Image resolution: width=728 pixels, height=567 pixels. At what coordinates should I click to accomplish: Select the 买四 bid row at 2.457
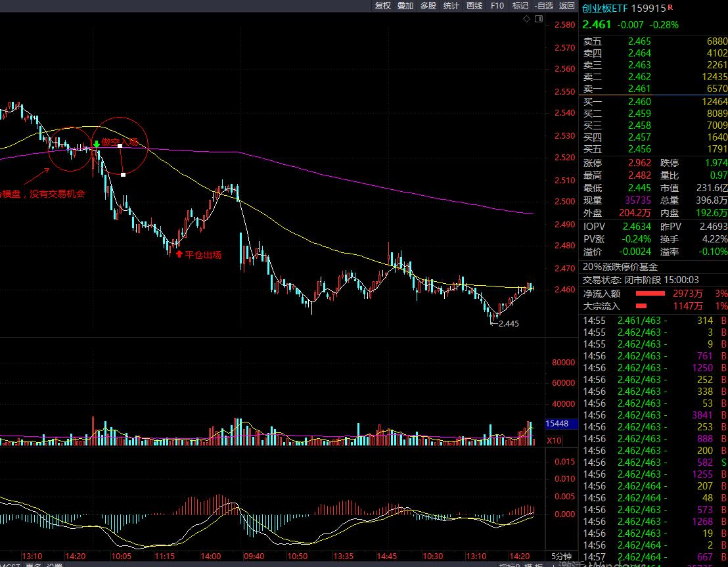click(x=654, y=137)
